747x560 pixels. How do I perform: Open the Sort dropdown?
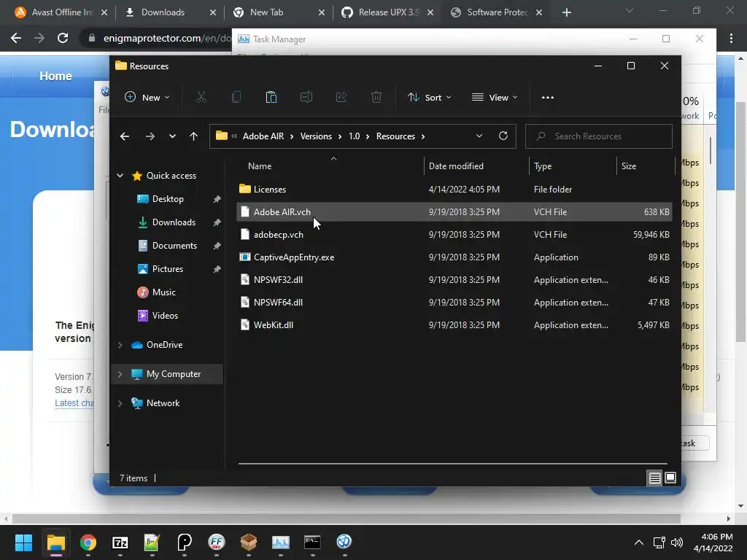pos(429,98)
